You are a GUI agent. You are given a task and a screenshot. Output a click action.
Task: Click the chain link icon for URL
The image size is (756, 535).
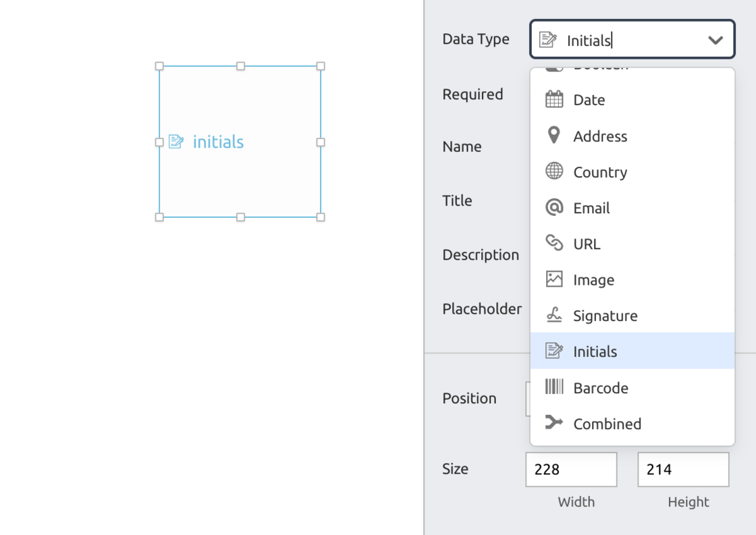click(554, 244)
